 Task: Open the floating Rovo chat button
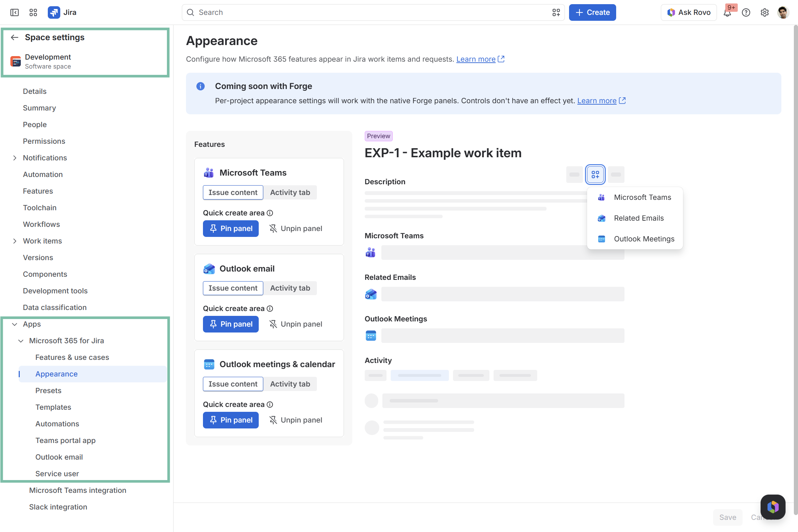pyautogui.click(x=773, y=507)
